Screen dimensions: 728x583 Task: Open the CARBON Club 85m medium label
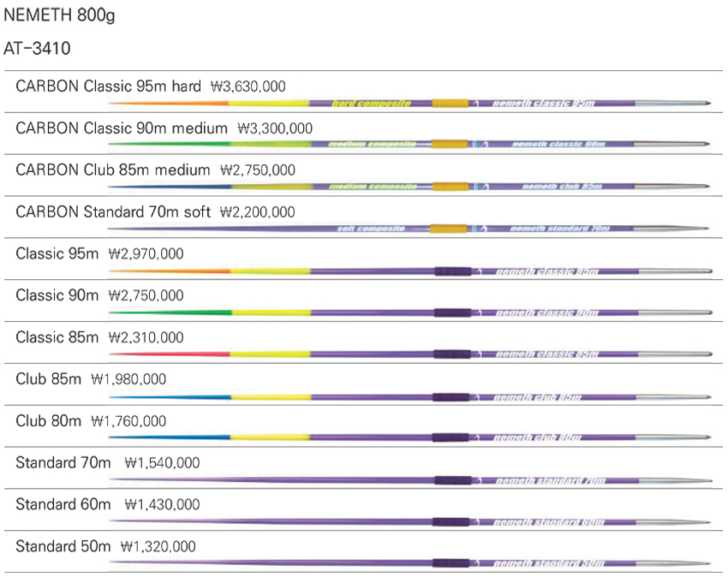pyautogui.click(x=114, y=170)
